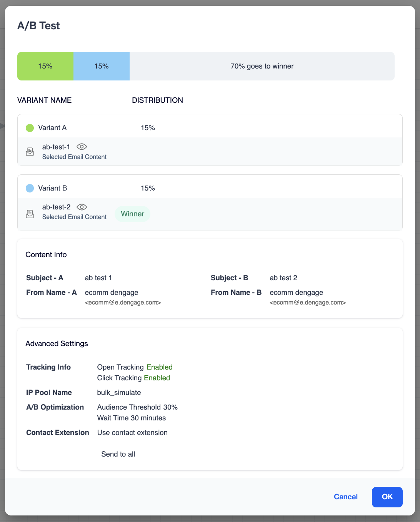
Task: Click the From Name - A sender address
Action: (x=123, y=303)
